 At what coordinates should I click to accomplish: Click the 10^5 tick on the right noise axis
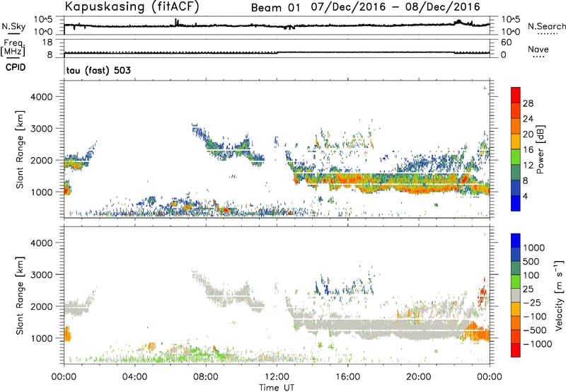tap(510, 20)
